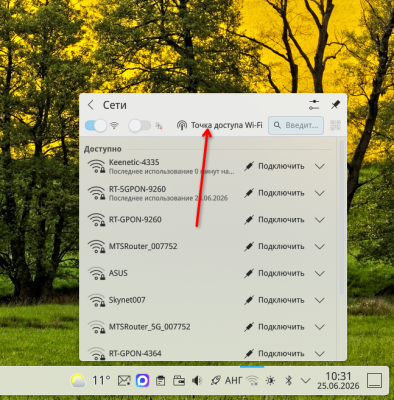Image resolution: width=394 pixels, height=400 pixels.
Task: Connect to MTSRouter_007752
Action: pos(274,246)
